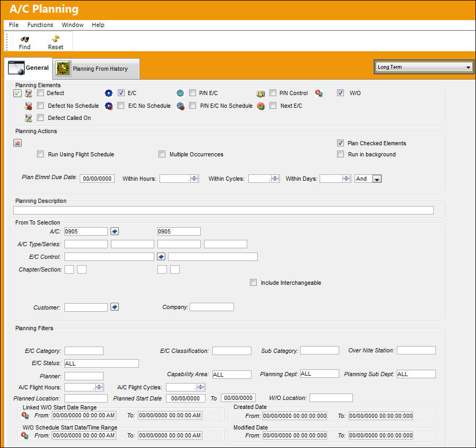
Task: Open the E/C Control lookup button
Action: (x=161, y=257)
